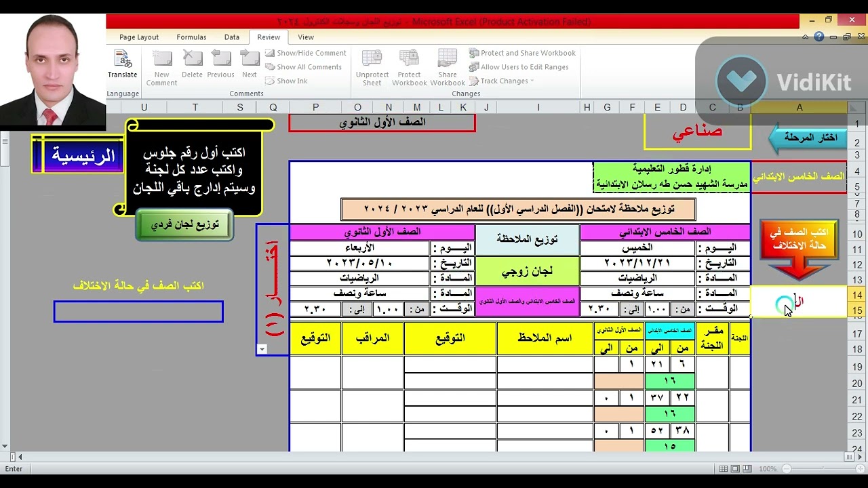The width and height of the screenshot is (868, 488).
Task: Click the اختار المرحلة arrow button
Action: [808, 138]
